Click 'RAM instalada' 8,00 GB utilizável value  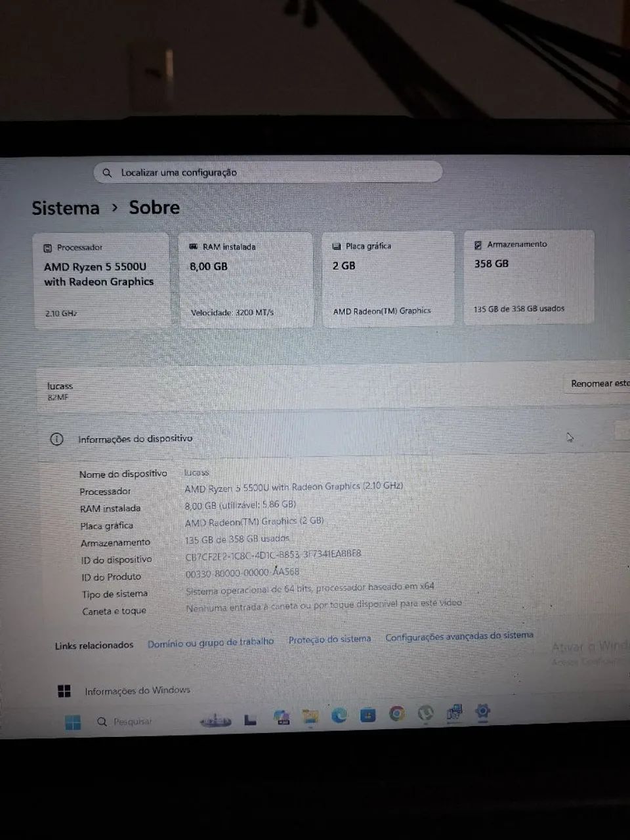coord(240,505)
